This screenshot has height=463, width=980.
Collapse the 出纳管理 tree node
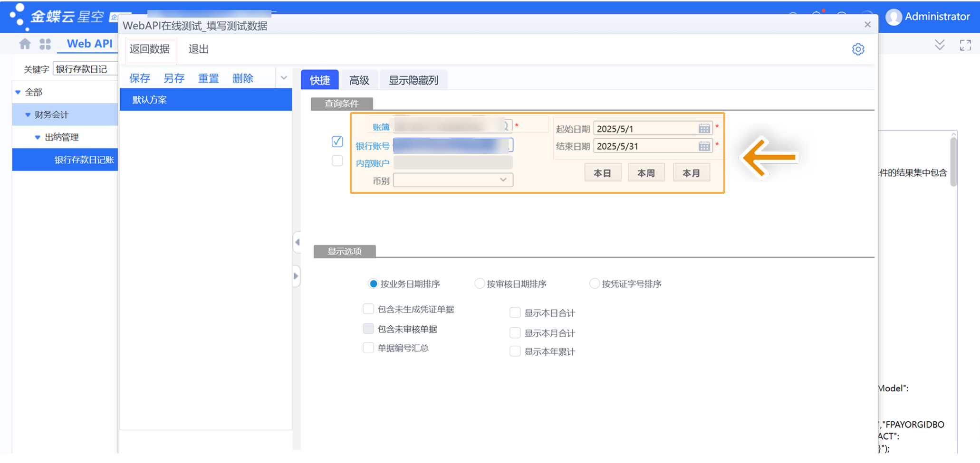[38, 137]
